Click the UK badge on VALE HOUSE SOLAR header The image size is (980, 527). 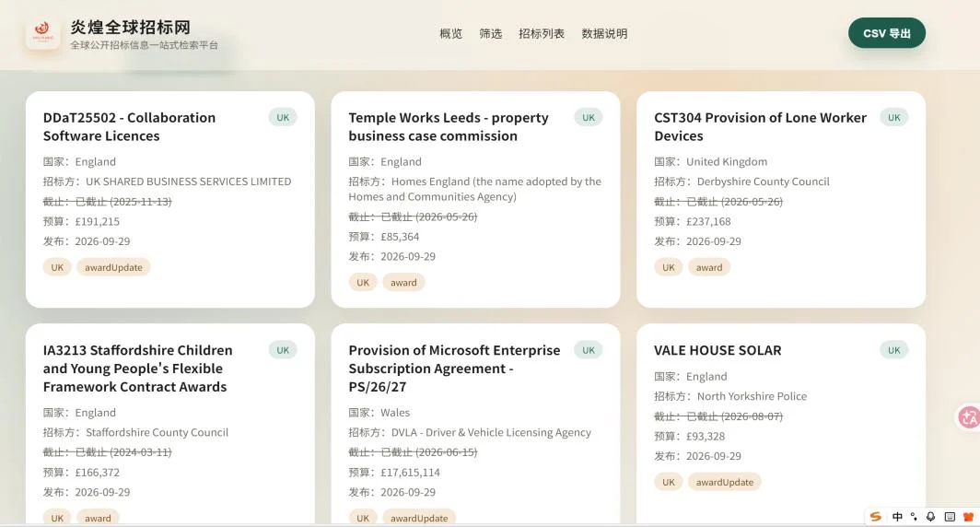(x=894, y=350)
